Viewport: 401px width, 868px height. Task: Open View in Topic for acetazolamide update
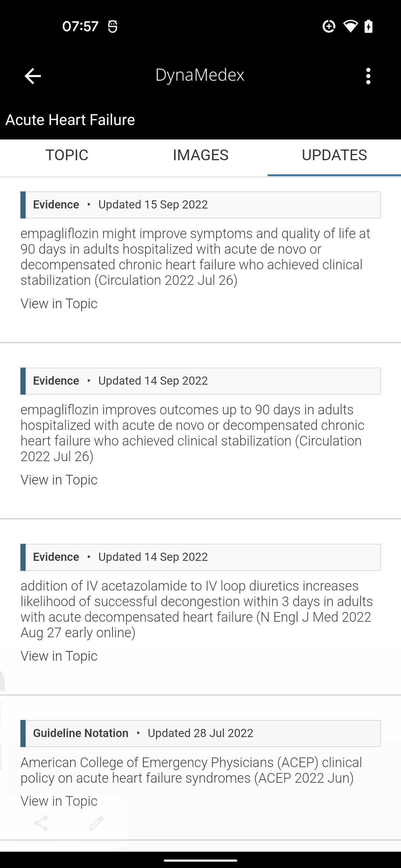pos(59,656)
